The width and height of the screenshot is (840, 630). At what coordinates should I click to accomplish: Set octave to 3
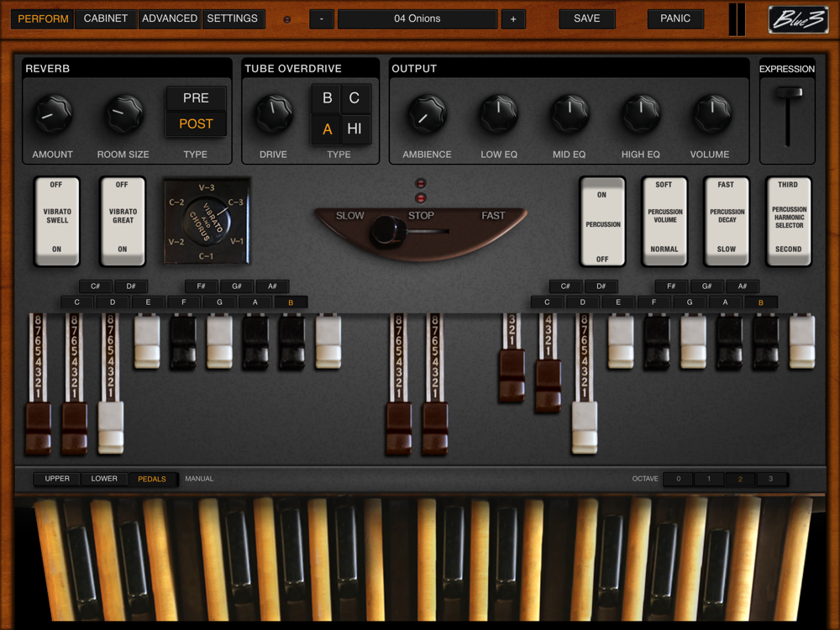[x=771, y=479]
